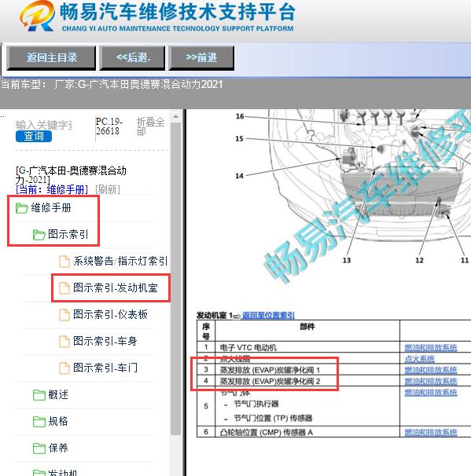Screen dimensions: 471x476
Task: Select 蒸发排放 (EVAP)炭罐净化阀 1 text
Action: (270, 370)
